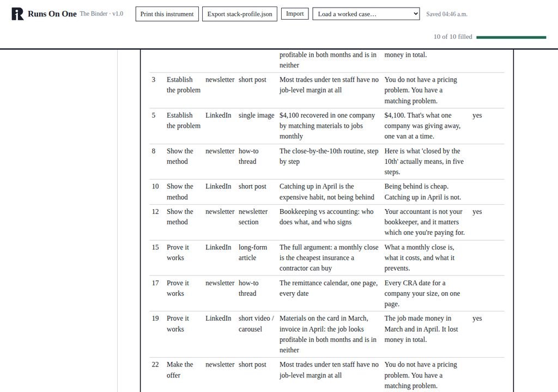558x392 pixels.
Task: Select row 12 number cell
Action: [x=155, y=212]
